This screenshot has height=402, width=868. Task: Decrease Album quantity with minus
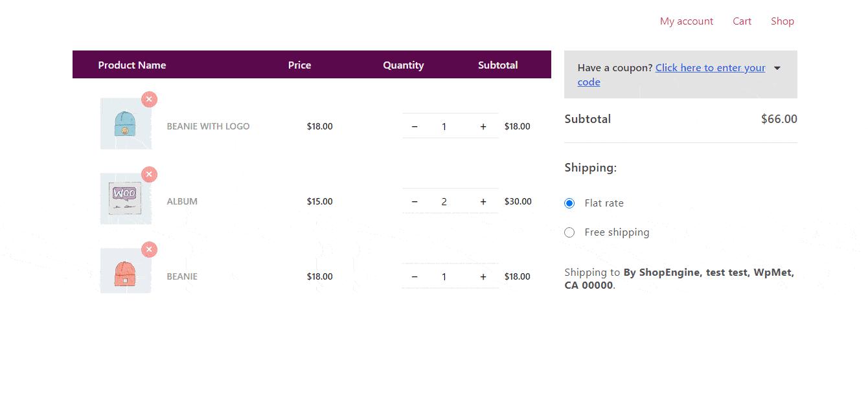415,201
